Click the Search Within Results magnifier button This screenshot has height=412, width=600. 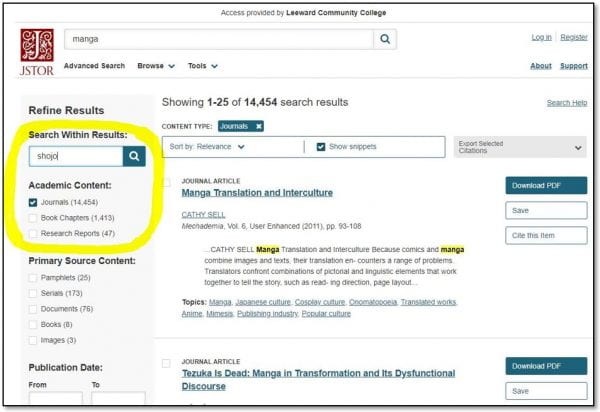134,156
